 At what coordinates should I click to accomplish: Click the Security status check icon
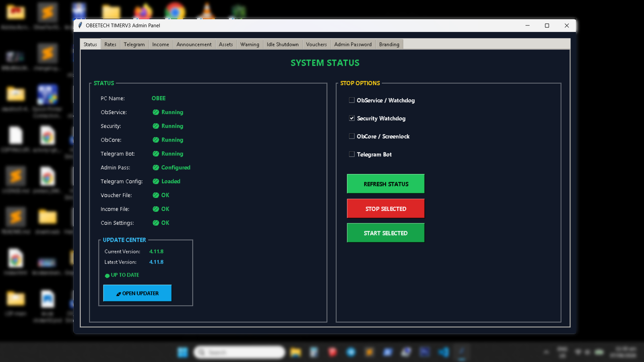coord(156,126)
